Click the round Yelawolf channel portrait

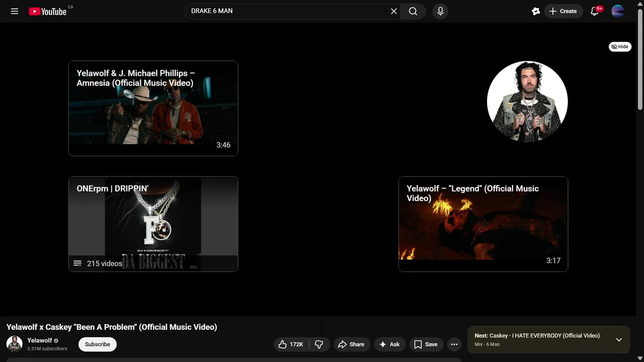(527, 102)
